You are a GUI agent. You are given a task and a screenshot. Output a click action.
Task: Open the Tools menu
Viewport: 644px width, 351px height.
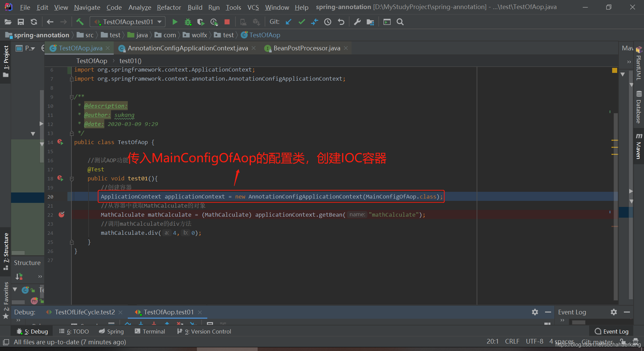tap(233, 7)
